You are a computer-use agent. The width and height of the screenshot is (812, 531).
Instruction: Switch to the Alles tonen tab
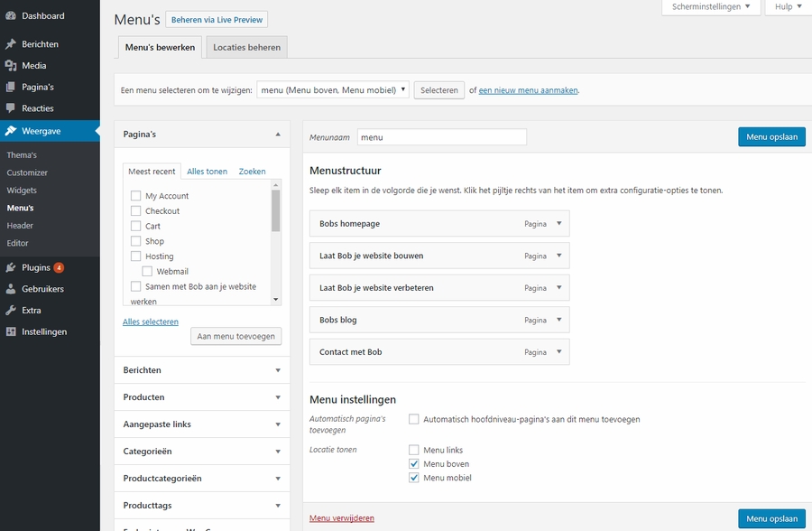pyautogui.click(x=207, y=172)
